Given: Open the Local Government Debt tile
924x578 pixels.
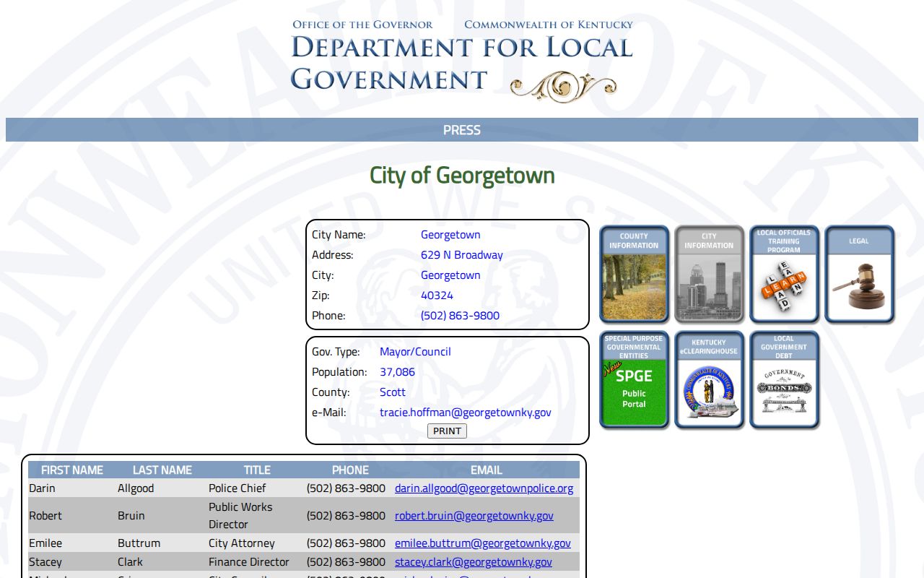Looking at the screenshot, I should 784,380.
